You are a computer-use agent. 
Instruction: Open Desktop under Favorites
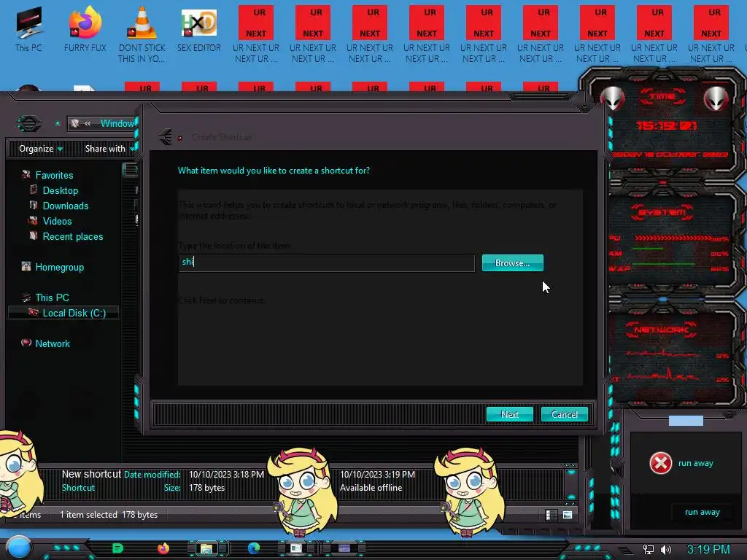tap(60, 190)
